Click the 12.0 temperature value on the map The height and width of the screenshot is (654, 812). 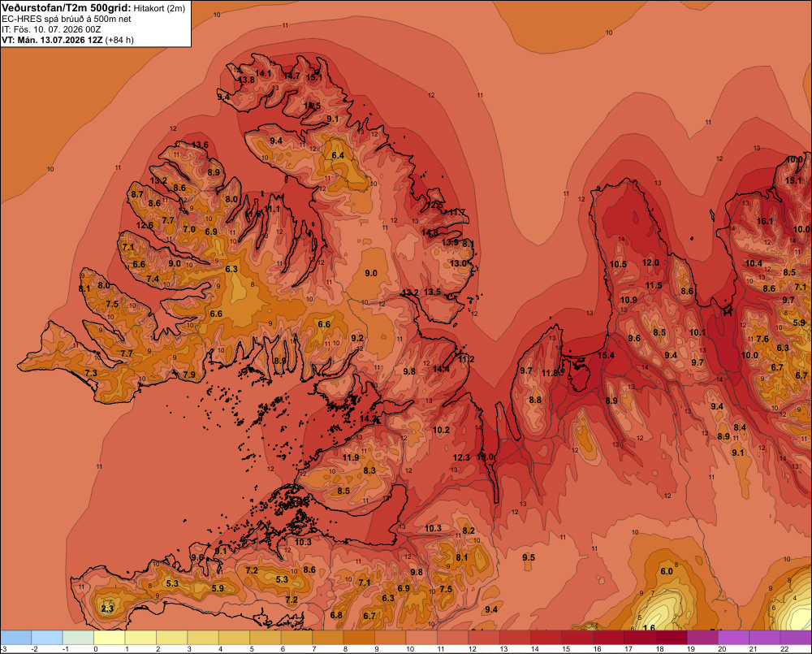click(x=651, y=262)
